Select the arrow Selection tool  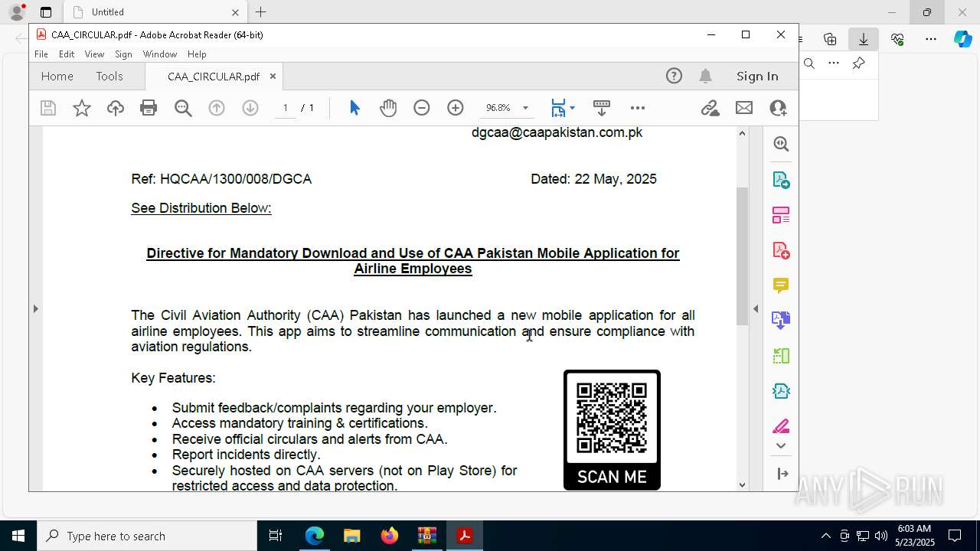354,108
